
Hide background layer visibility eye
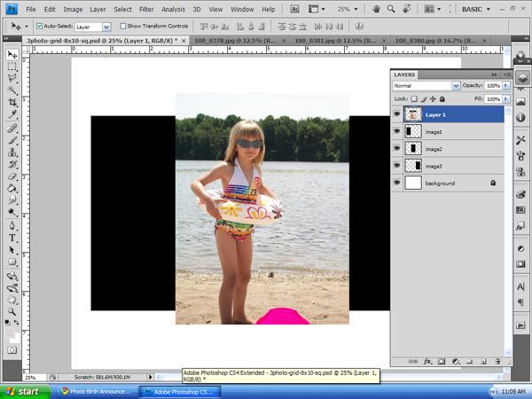click(396, 183)
